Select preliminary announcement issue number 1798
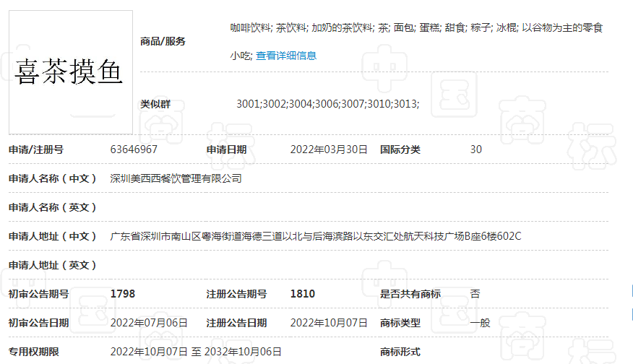Image resolution: width=633 pixels, height=364 pixels. [x=123, y=294]
